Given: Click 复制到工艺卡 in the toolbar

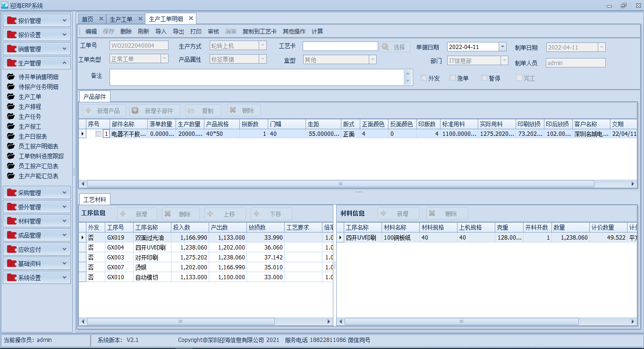Looking at the screenshot, I should pos(260,32).
